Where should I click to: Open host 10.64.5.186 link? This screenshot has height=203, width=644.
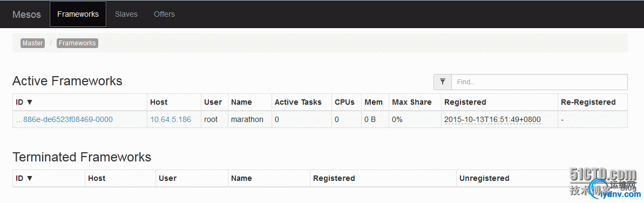[x=171, y=119]
